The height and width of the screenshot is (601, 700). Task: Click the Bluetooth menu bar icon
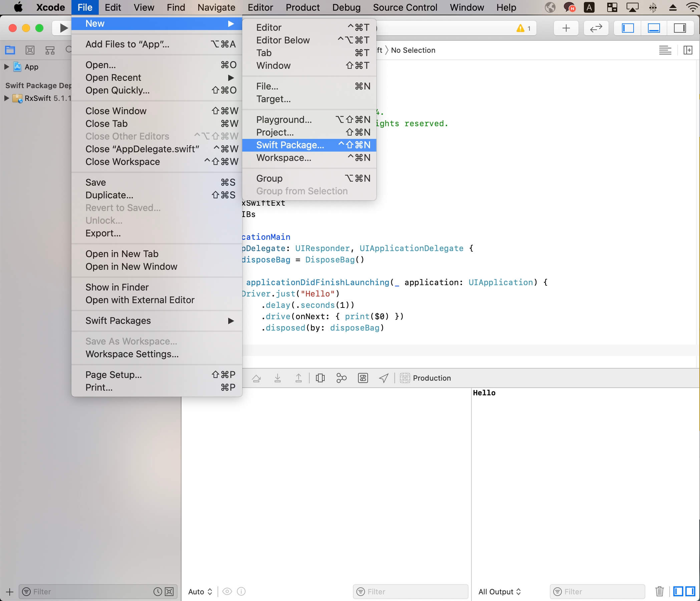pos(652,7)
